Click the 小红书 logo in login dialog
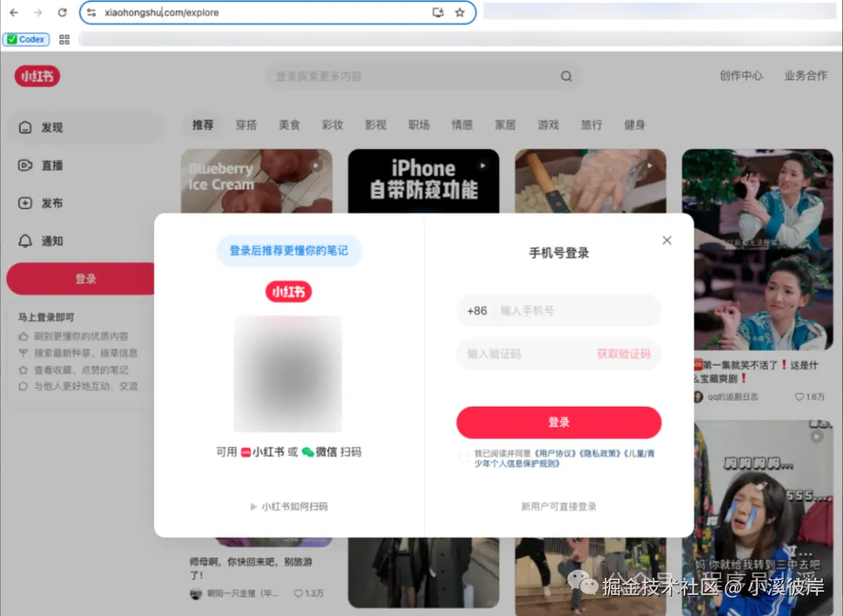The height and width of the screenshot is (616, 843). pos(289,291)
